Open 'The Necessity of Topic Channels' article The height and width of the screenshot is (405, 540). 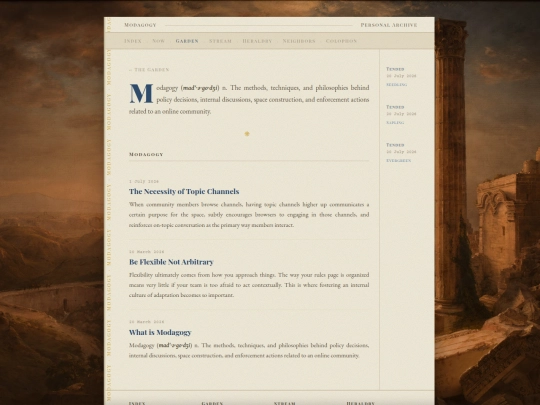[x=184, y=191]
